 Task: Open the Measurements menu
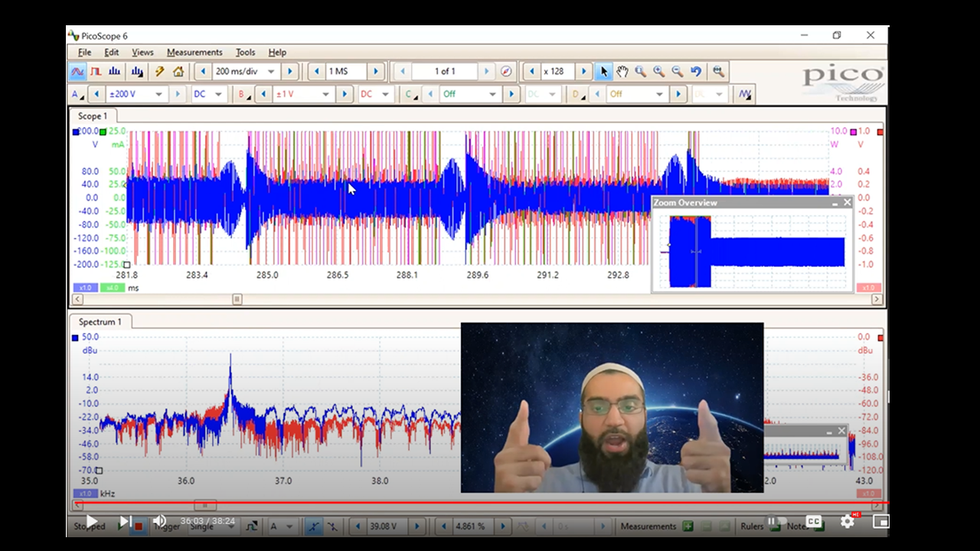click(194, 52)
